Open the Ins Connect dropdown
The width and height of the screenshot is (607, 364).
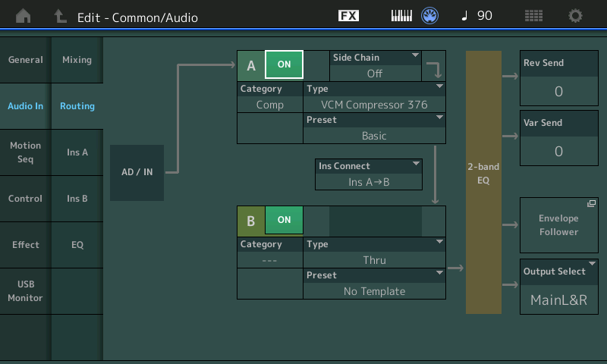coord(369,174)
